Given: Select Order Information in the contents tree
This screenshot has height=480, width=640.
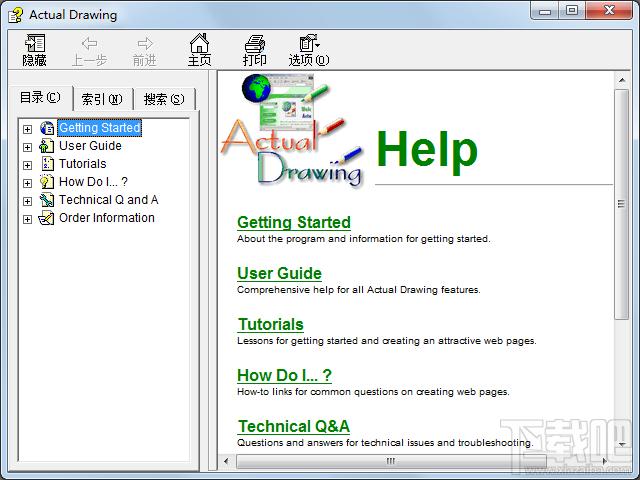Looking at the screenshot, I should click(107, 218).
